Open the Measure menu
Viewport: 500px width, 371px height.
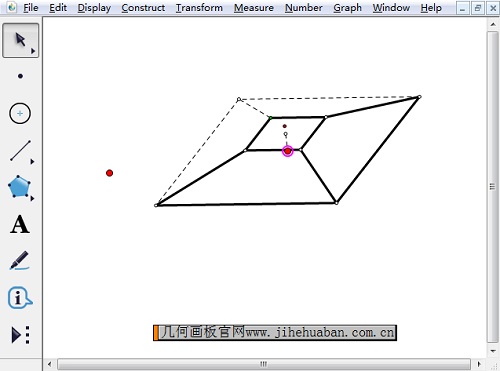(254, 8)
